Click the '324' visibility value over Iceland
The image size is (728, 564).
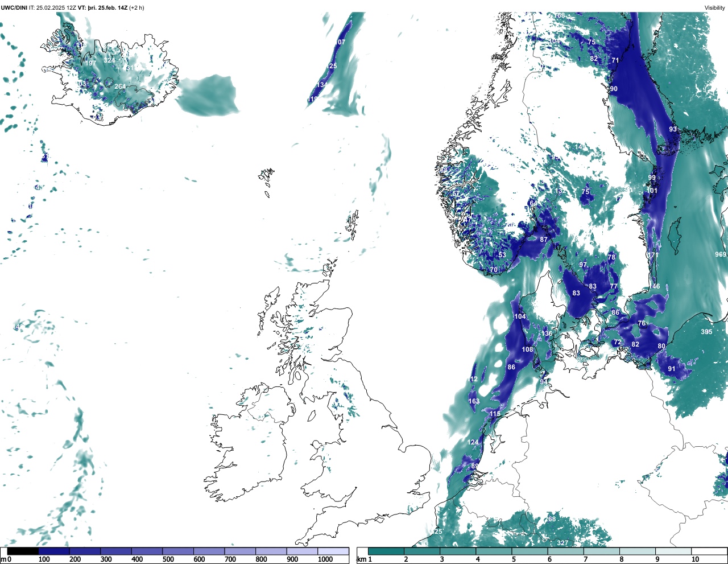[x=110, y=60]
